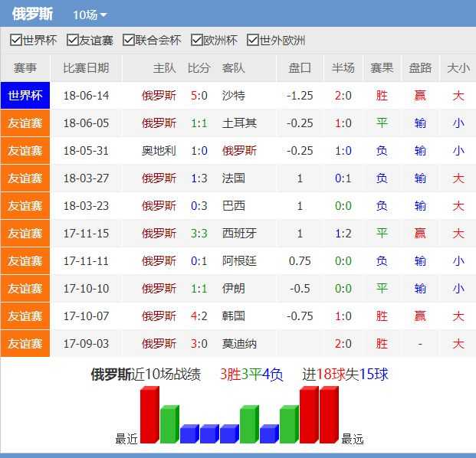The width and height of the screenshot is (476, 458).
Task: Click the leftmost red bar in results chart
Action: (x=149, y=415)
